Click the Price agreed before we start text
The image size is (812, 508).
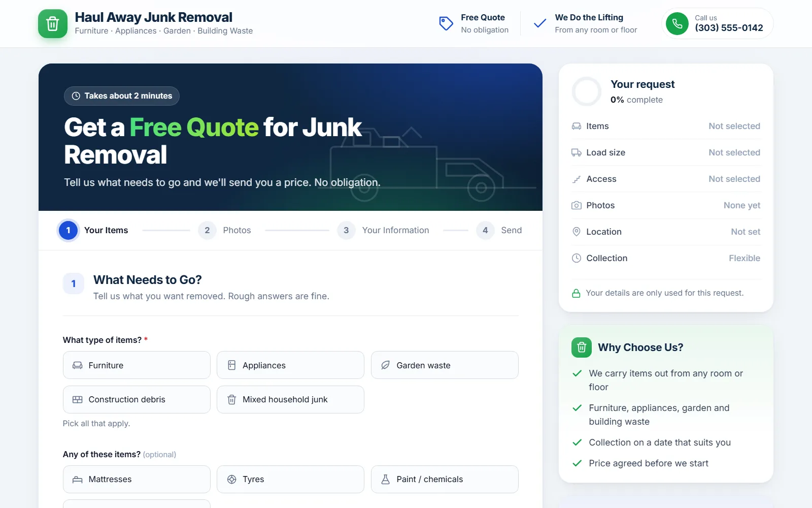[649, 463]
